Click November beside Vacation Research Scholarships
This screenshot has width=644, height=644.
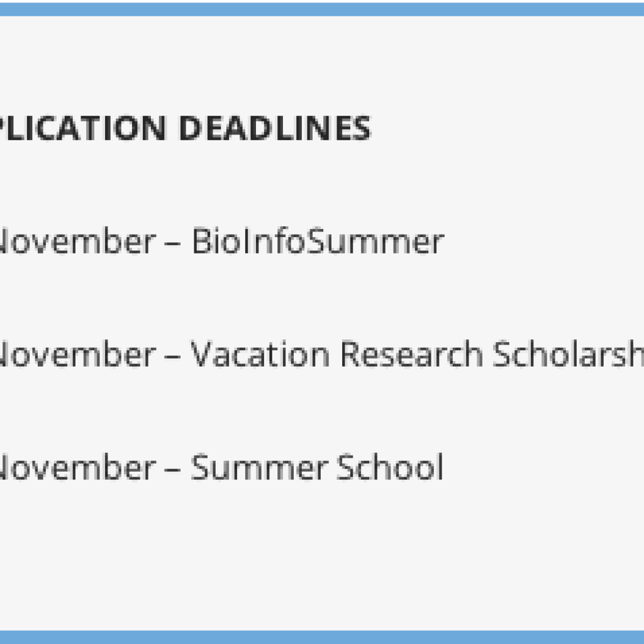[x=78, y=355]
